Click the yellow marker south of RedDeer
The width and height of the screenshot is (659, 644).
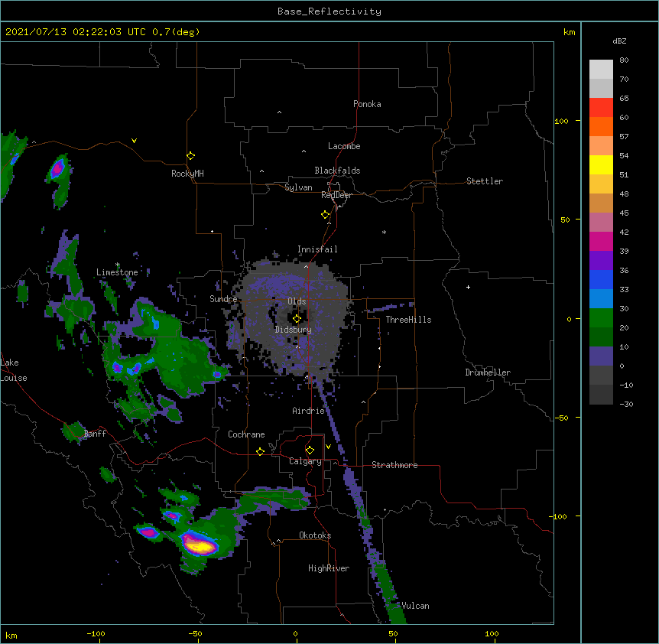[x=326, y=215]
